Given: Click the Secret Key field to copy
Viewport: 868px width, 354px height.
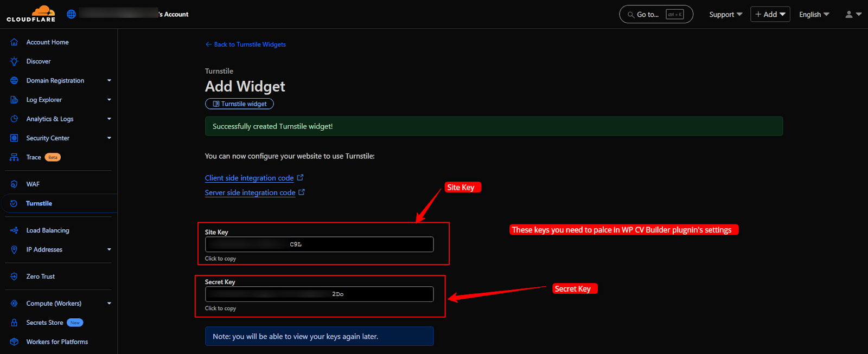Looking at the screenshot, I should [319, 294].
